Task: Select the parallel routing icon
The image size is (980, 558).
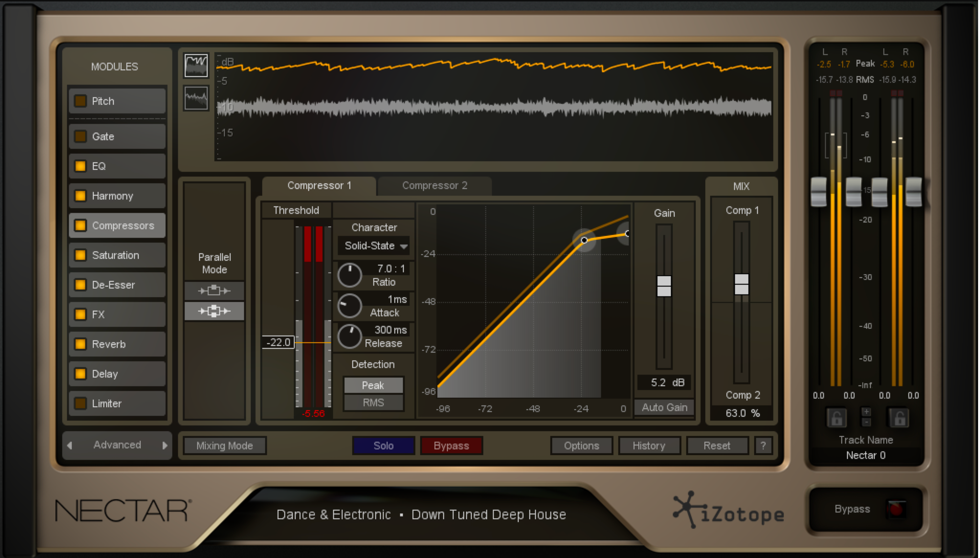Action: 214,311
